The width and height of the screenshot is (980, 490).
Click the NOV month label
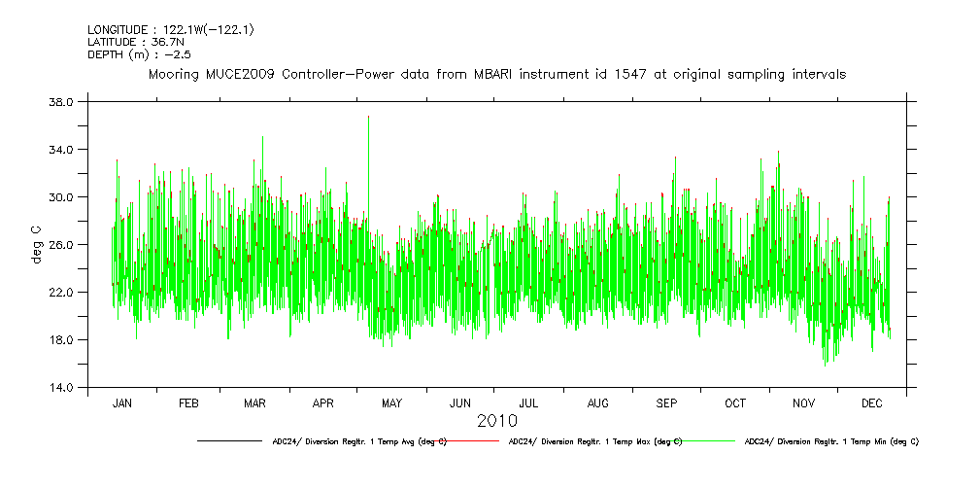coord(804,402)
